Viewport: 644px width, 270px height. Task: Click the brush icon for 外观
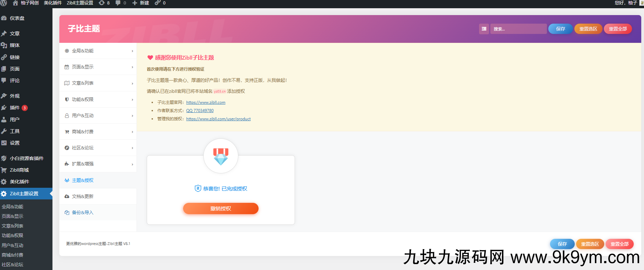[4, 96]
